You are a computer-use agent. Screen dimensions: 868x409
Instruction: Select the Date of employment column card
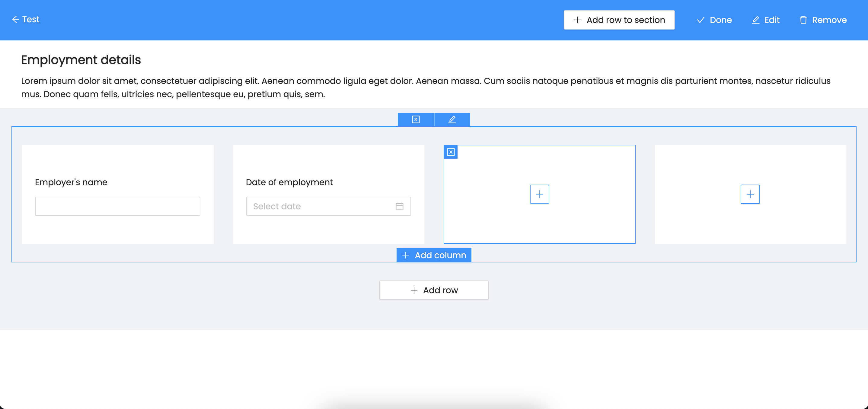[x=328, y=158]
